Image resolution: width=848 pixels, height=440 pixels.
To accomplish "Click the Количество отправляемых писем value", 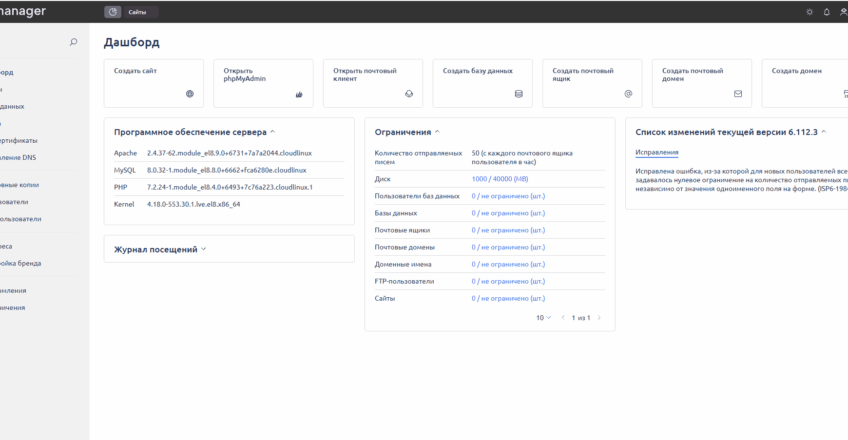I will [522, 157].
